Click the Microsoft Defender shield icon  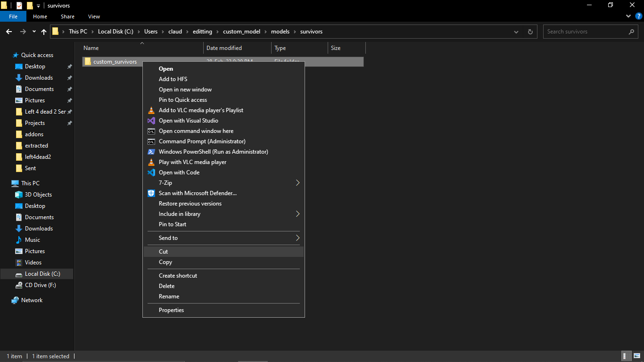pyautogui.click(x=151, y=193)
